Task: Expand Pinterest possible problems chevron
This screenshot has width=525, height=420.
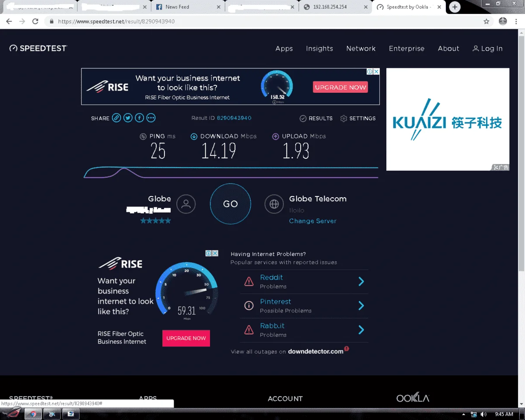Action: tap(361, 305)
